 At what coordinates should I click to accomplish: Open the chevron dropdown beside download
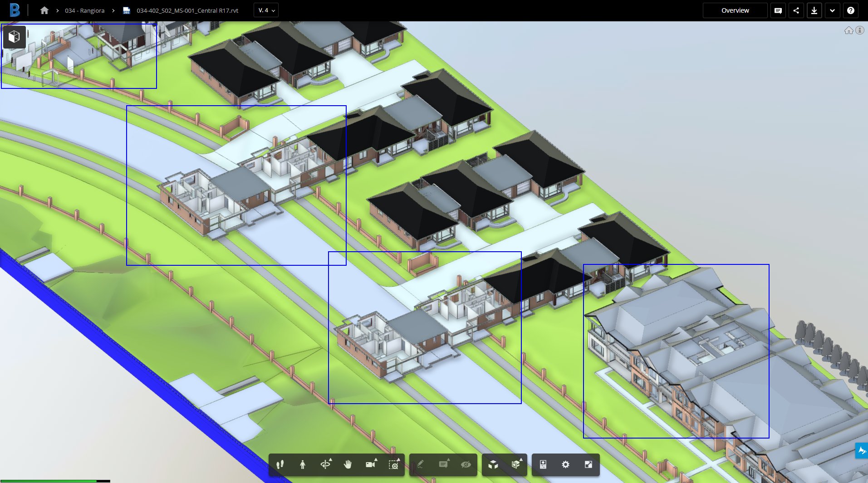(x=832, y=10)
